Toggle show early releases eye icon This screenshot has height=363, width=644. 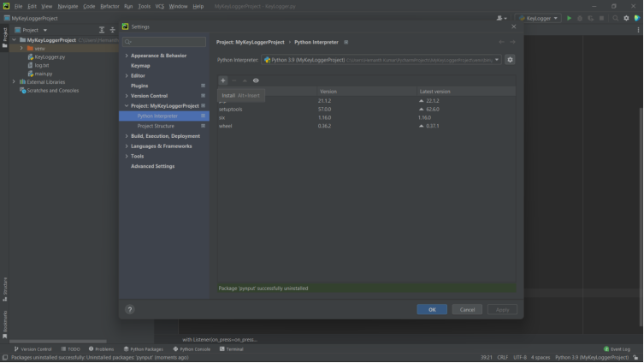pyautogui.click(x=256, y=80)
